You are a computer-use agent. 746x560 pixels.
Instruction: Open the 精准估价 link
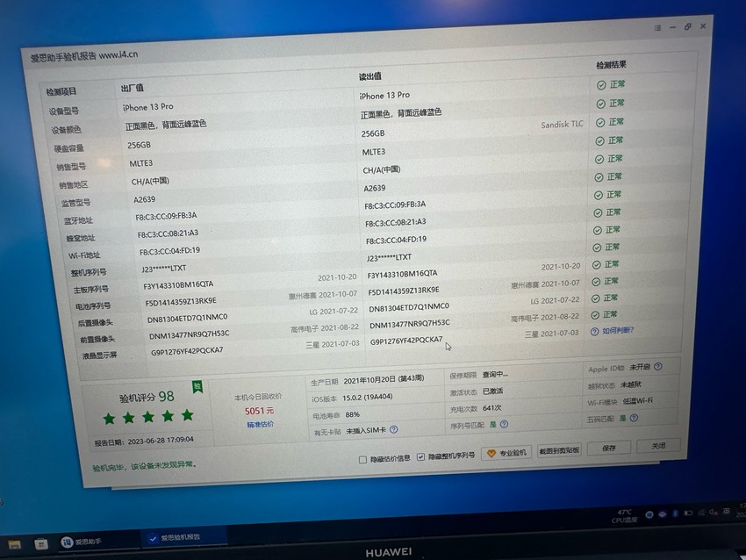pyautogui.click(x=261, y=425)
